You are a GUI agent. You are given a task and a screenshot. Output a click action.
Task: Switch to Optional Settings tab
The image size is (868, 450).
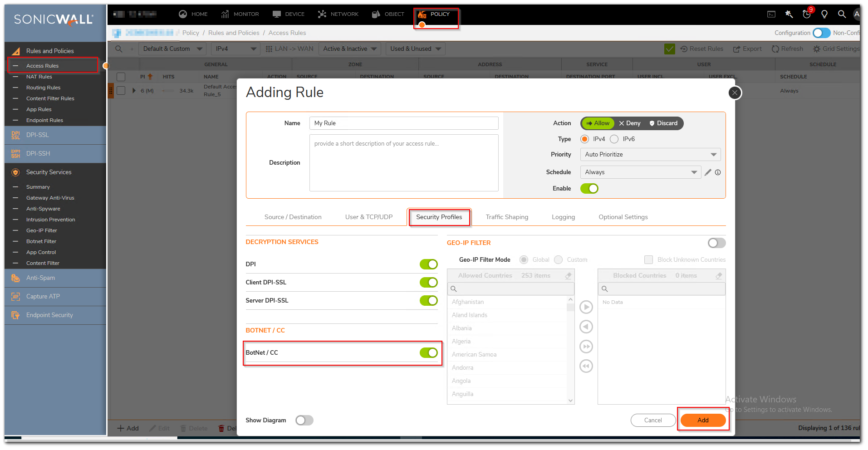623,217
